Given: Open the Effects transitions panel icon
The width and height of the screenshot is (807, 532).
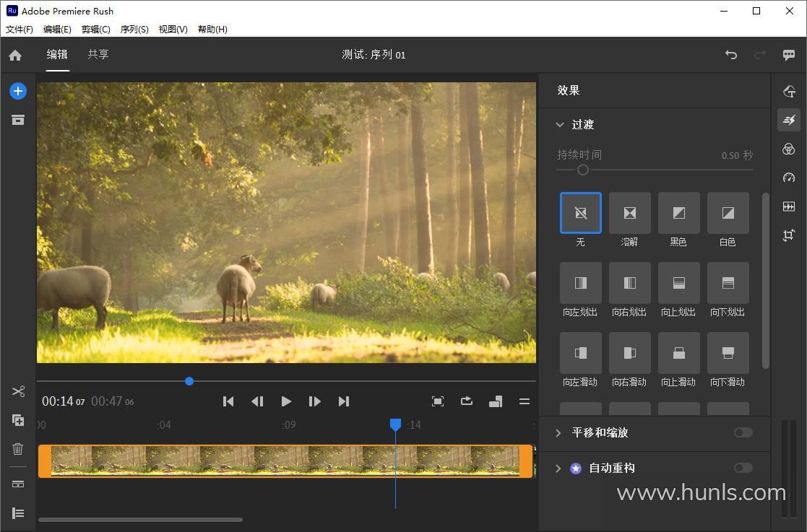Looking at the screenshot, I should click(789, 120).
